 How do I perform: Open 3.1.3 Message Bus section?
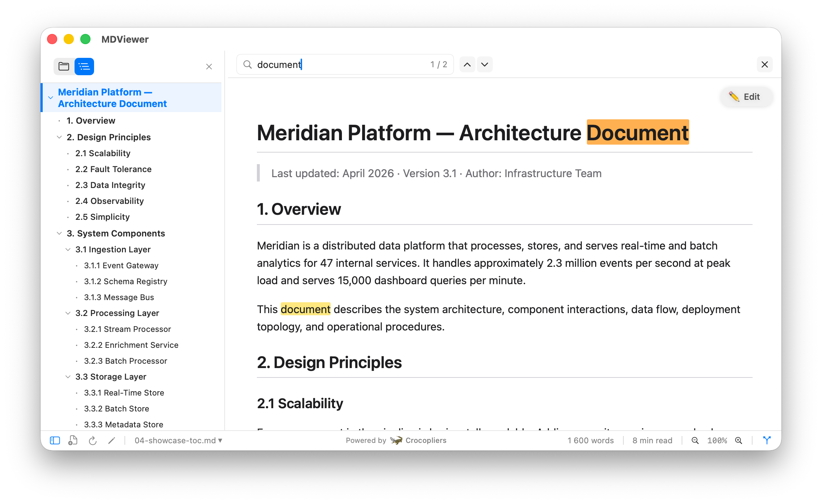coord(119,297)
